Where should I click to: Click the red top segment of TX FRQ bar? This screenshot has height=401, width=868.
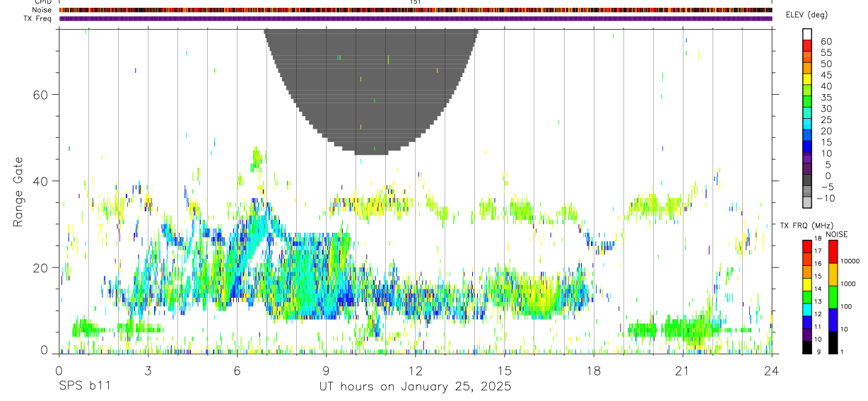tap(807, 247)
